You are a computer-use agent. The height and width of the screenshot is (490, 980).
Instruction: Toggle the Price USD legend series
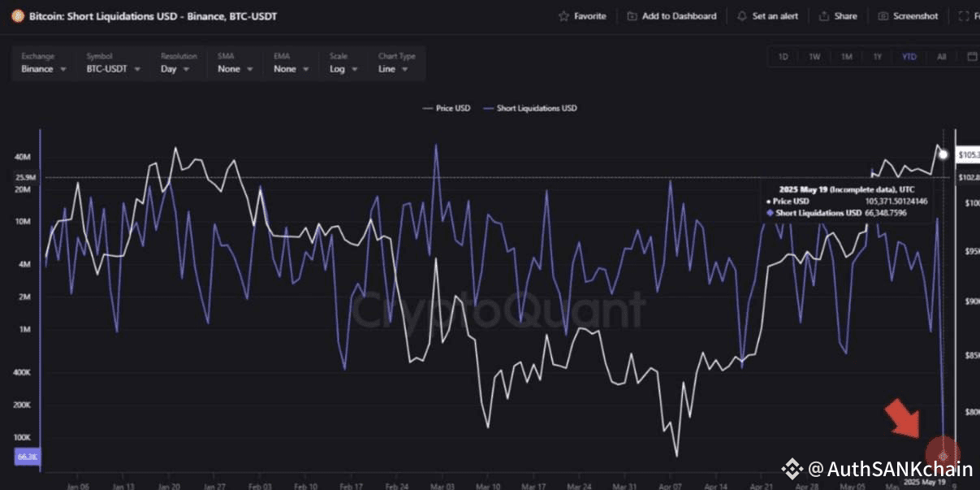pos(447,108)
